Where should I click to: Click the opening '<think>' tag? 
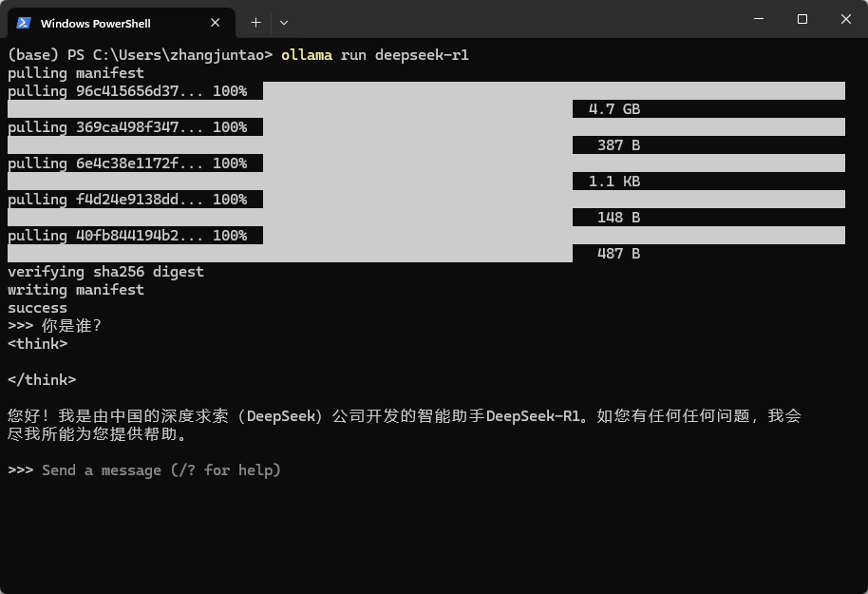[x=38, y=343]
